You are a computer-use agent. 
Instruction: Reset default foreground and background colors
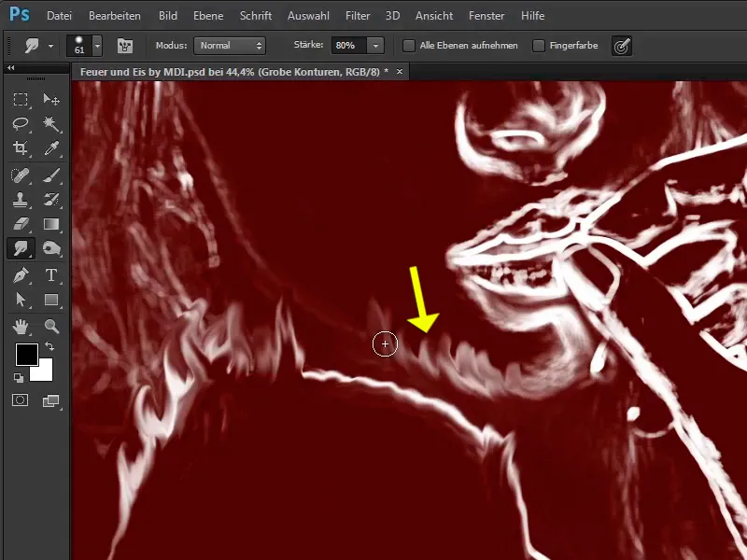pyautogui.click(x=19, y=378)
